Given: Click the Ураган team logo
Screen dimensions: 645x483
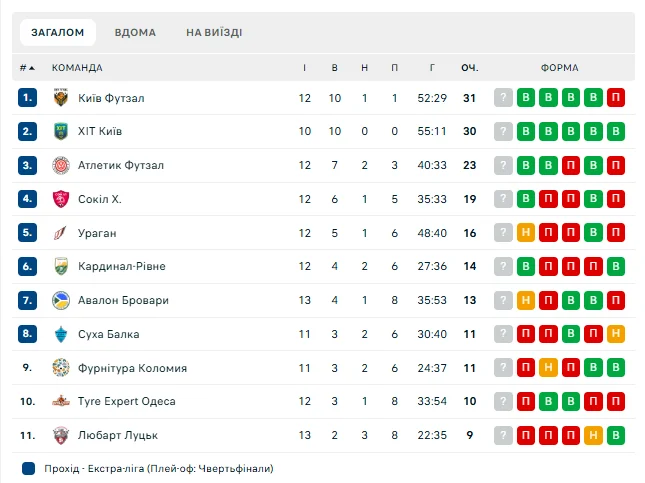Looking at the screenshot, I should coord(60,233).
